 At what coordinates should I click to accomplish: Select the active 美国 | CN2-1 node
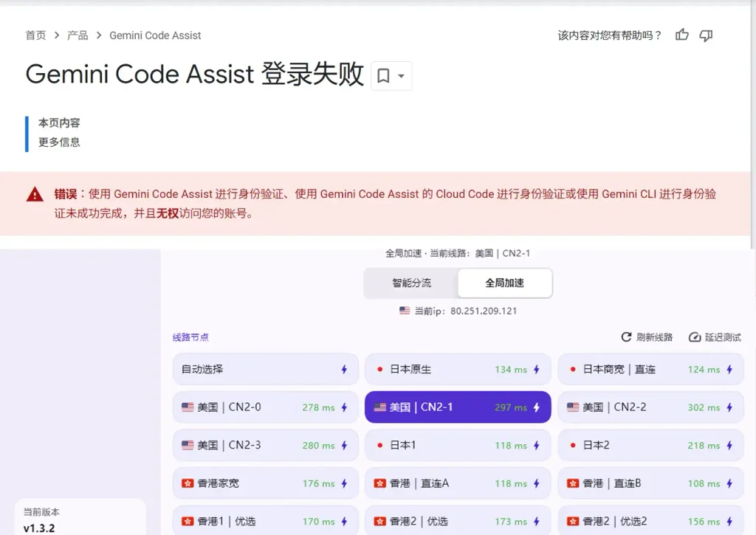(458, 407)
